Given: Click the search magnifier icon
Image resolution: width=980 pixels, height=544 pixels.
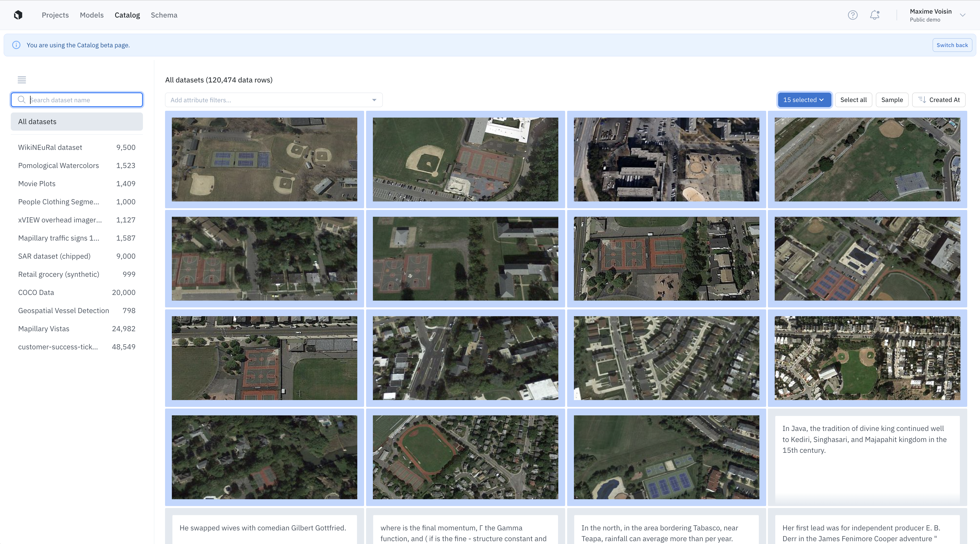Looking at the screenshot, I should [22, 100].
